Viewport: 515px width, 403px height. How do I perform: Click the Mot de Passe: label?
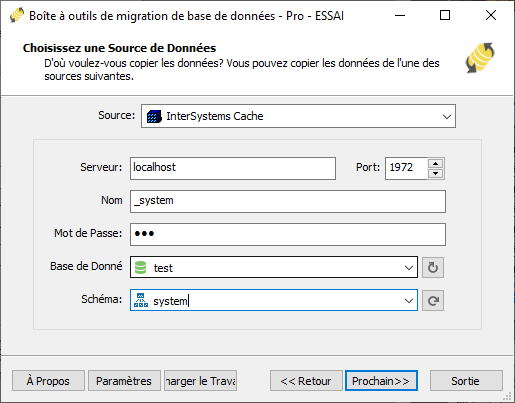[x=88, y=233]
